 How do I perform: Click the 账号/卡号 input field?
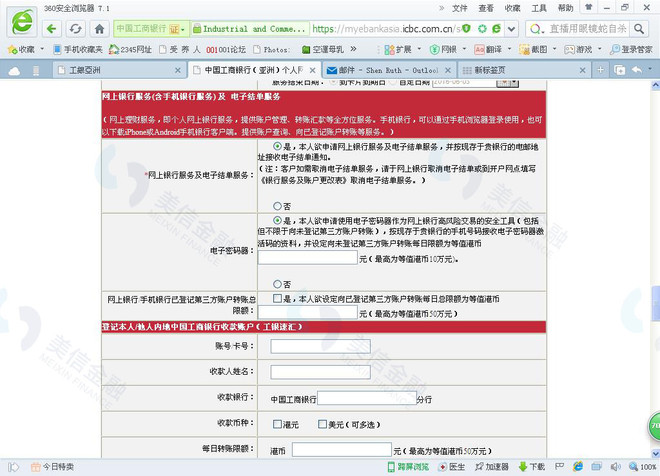tap(320, 346)
